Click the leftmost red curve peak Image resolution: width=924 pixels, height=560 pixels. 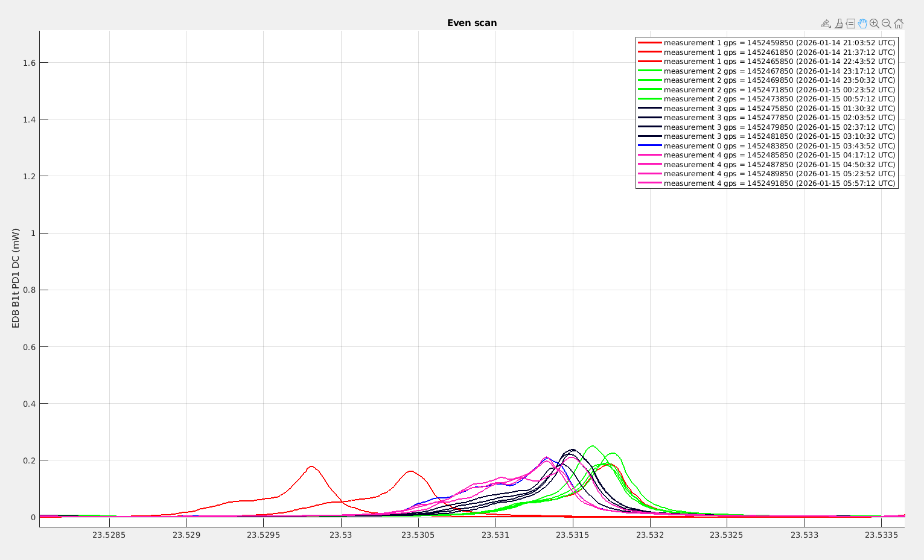[x=311, y=466]
